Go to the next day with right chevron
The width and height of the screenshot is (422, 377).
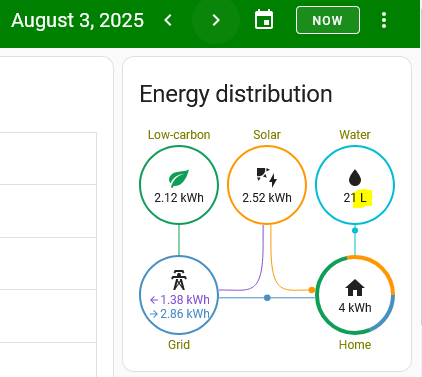click(216, 20)
